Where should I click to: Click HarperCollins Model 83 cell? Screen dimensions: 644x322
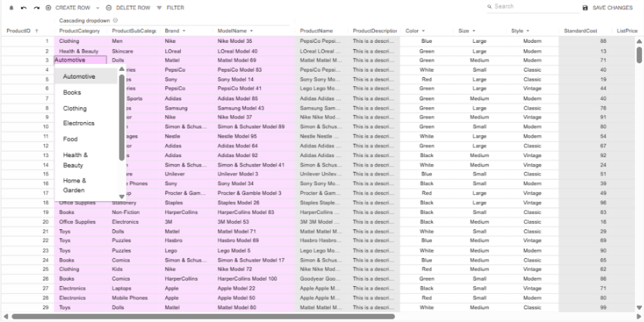[254, 212]
